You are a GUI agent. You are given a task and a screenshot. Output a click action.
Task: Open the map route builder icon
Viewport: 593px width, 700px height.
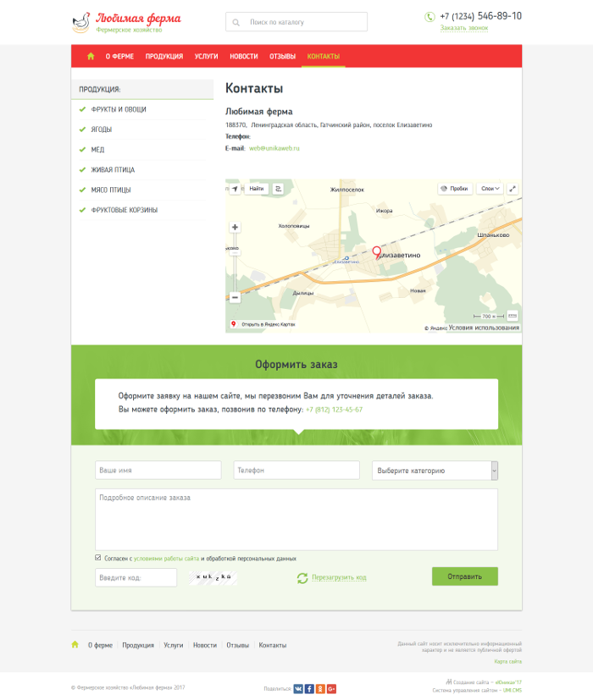pyautogui.click(x=278, y=189)
